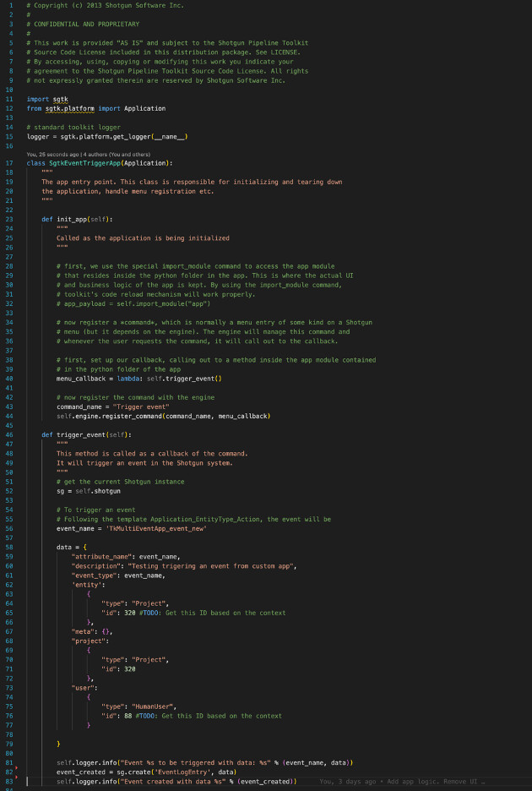532x791 pixels.
Task: Click the "Trigger event" string
Action: pos(143,406)
